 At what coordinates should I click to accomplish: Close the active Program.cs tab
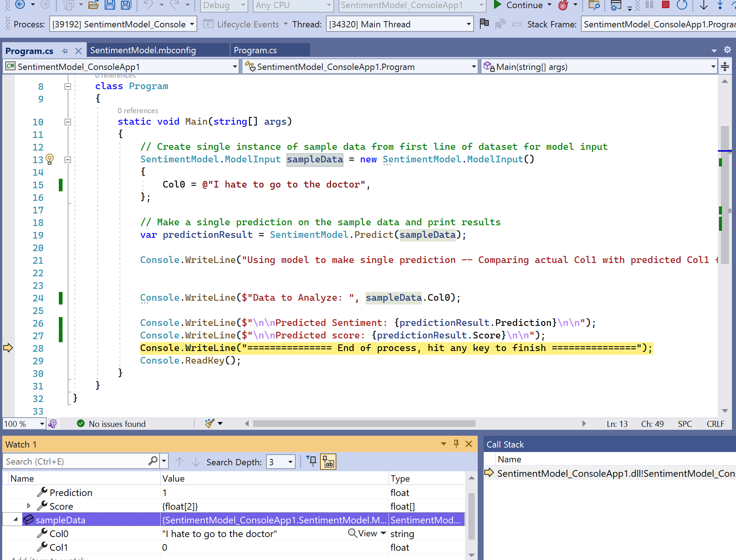coord(78,51)
